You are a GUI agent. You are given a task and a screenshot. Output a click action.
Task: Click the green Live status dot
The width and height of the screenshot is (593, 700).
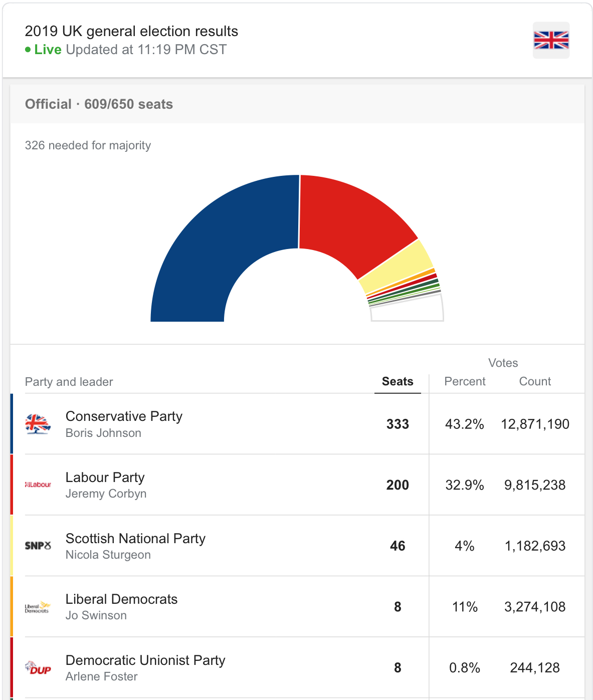(x=28, y=50)
